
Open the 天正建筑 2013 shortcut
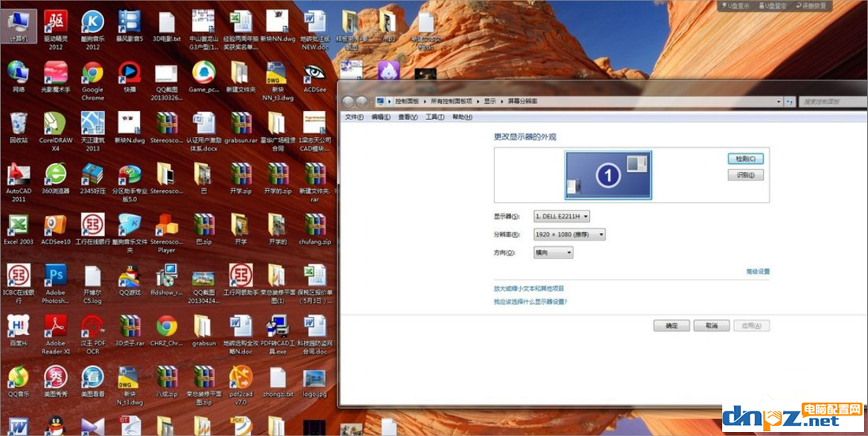click(x=93, y=131)
